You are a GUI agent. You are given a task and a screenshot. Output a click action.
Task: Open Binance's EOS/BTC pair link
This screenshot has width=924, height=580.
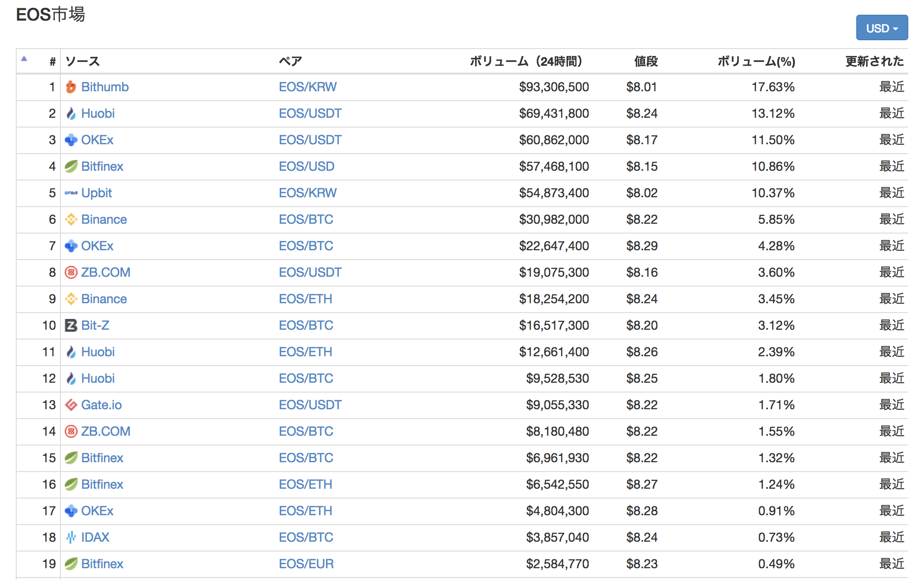306,219
